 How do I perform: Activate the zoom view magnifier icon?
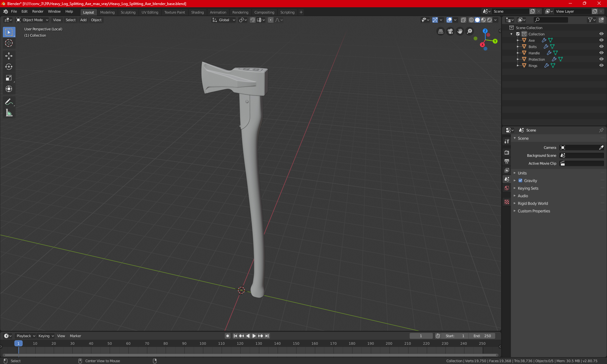coord(470,31)
